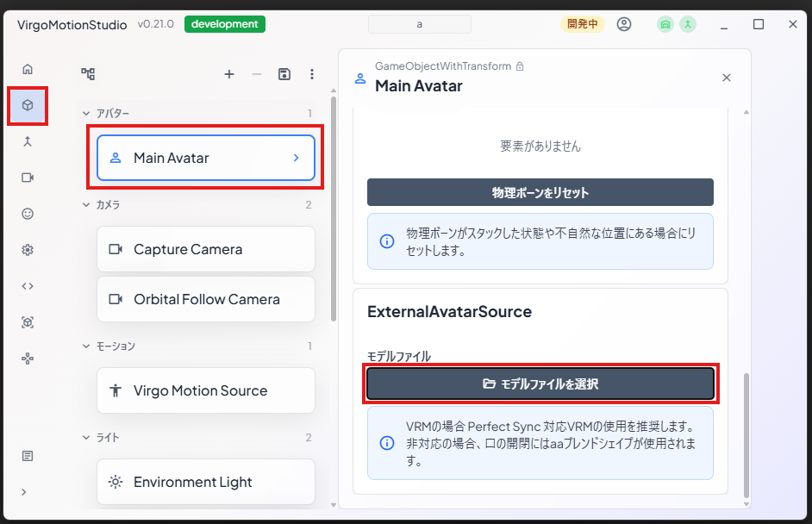
Task: Click the inspector scroll-up arrow
Action: click(746, 112)
